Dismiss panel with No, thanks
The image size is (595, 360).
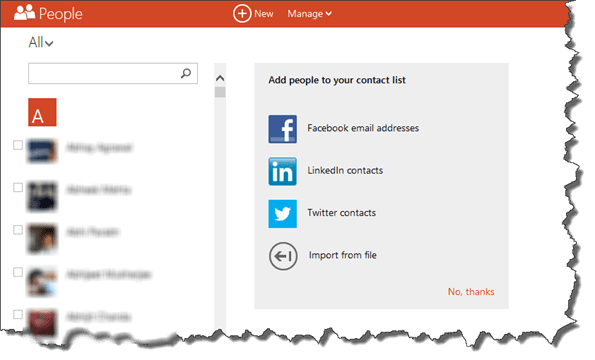[x=471, y=292]
